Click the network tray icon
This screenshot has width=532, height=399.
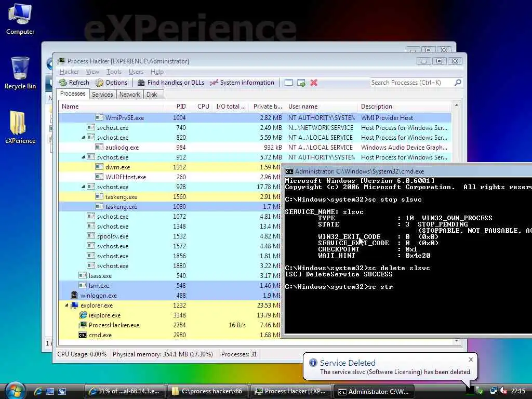(494, 391)
